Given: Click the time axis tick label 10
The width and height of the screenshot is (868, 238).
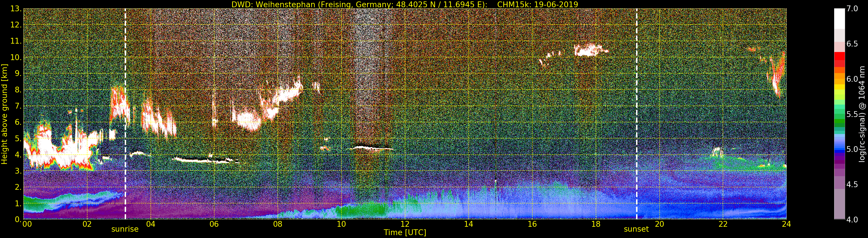Looking at the screenshot, I should tap(341, 224).
